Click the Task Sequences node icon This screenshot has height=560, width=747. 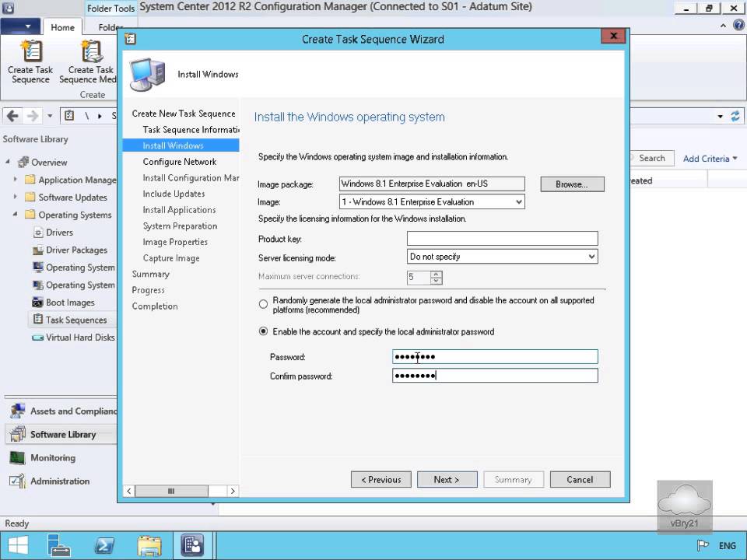(x=38, y=320)
